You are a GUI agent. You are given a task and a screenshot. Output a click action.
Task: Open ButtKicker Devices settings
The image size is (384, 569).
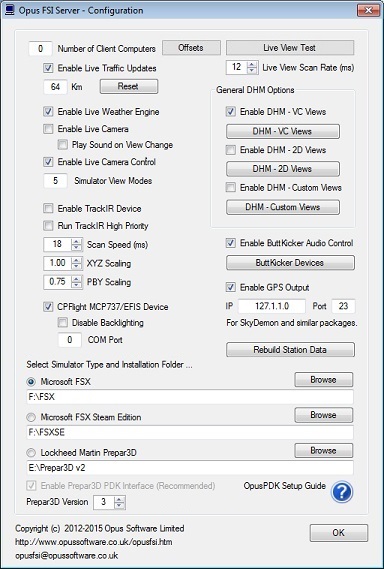pos(290,263)
